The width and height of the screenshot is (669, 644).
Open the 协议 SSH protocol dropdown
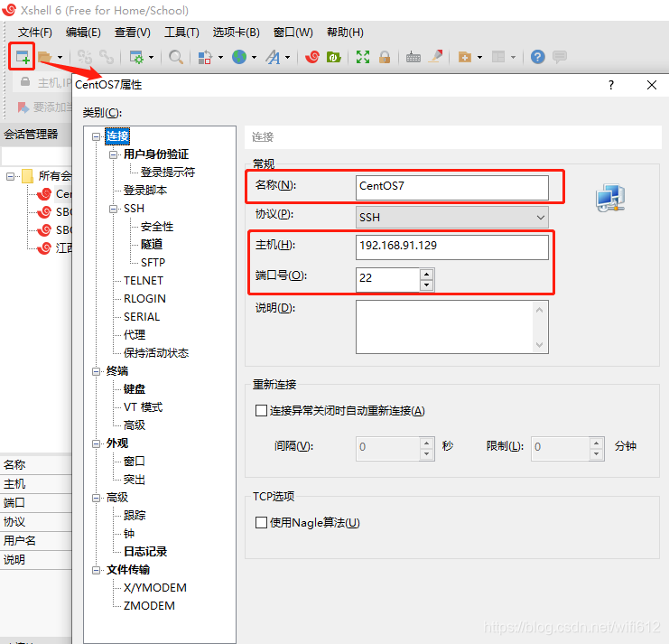click(451, 218)
